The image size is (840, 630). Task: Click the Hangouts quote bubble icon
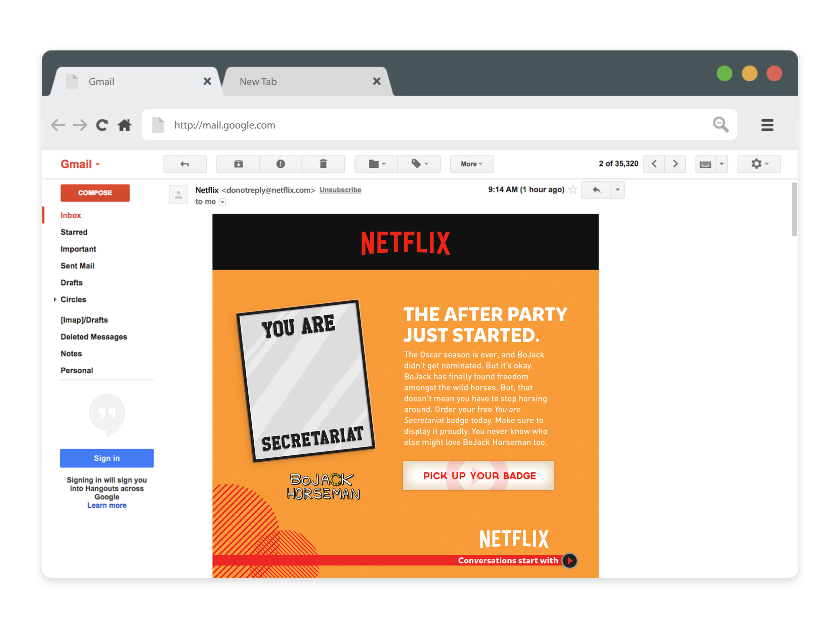(x=107, y=416)
